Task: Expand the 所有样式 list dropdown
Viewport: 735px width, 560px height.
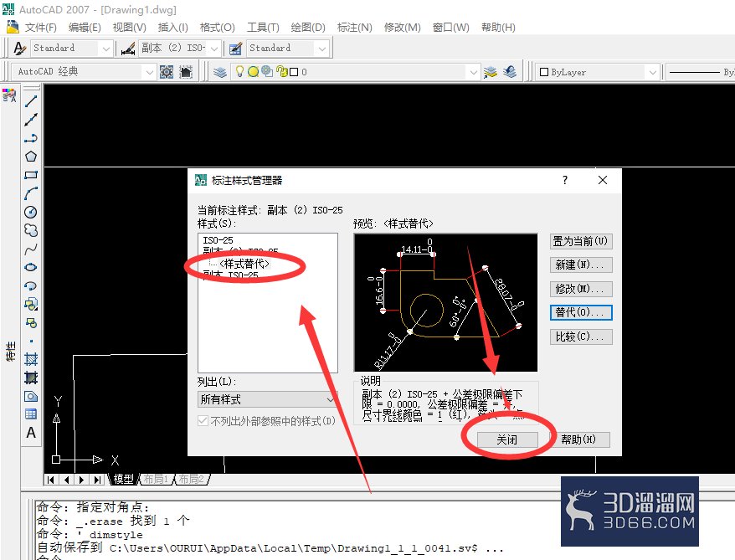Action: [x=267, y=399]
